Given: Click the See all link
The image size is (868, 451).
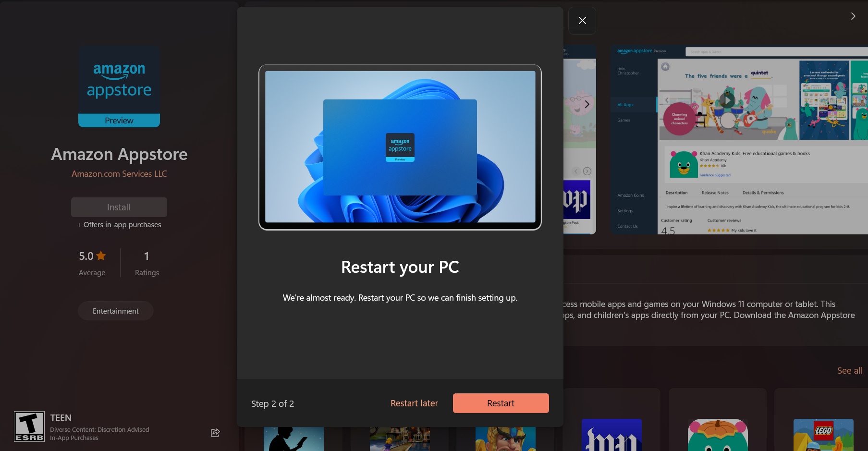Looking at the screenshot, I should coord(850,371).
